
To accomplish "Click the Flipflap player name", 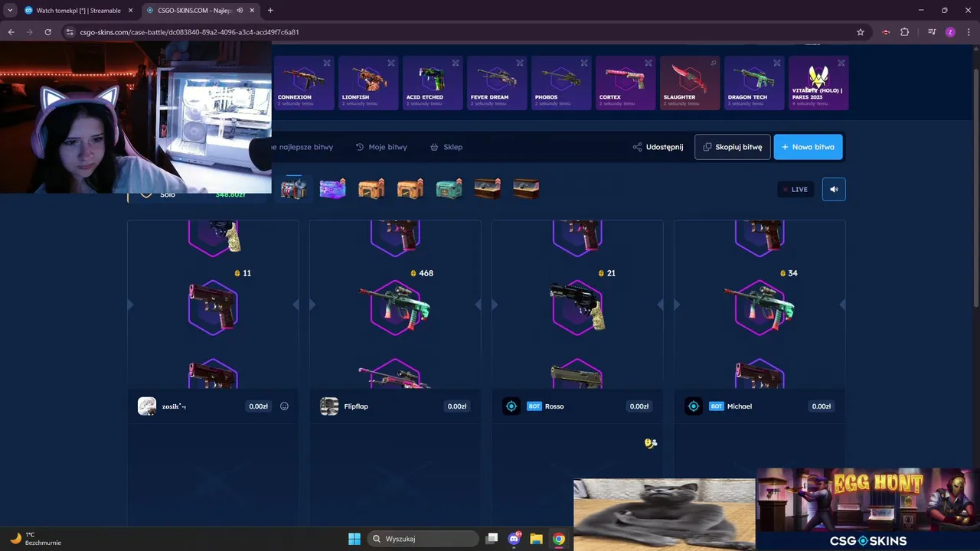I will click(356, 406).
